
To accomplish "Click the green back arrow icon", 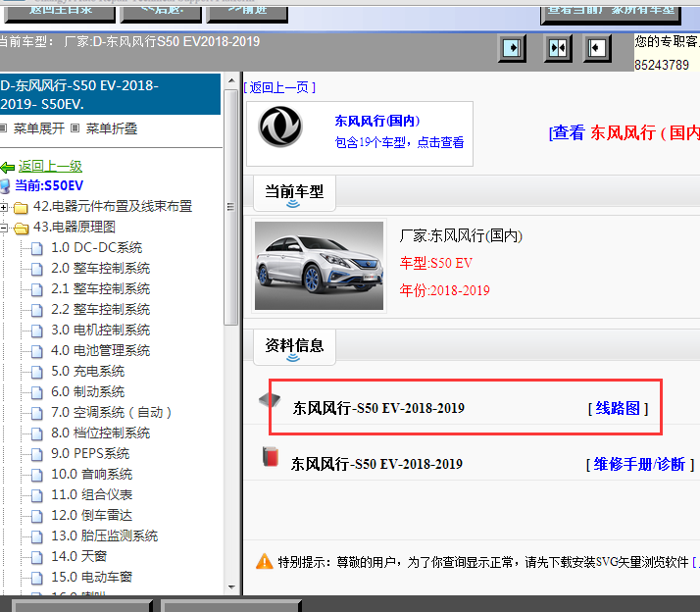I will pos(8,168).
